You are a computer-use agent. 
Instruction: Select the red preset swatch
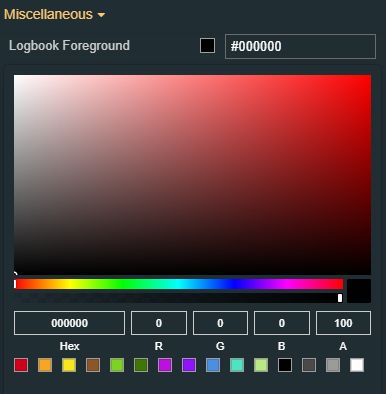pyautogui.click(x=21, y=365)
